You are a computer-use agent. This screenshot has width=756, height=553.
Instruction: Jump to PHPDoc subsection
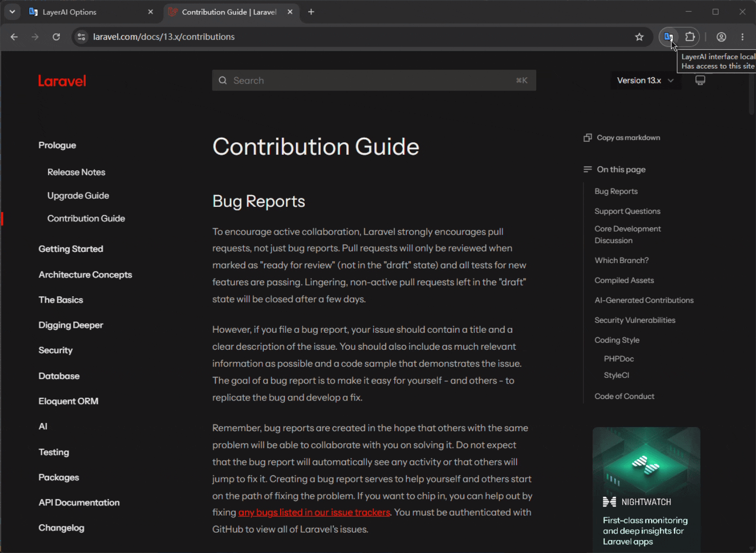619,359
